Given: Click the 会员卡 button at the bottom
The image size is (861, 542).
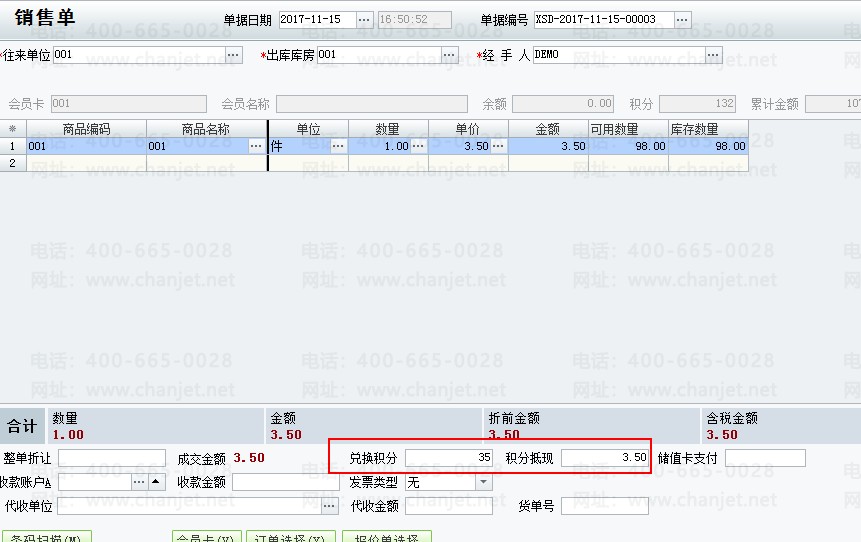Looking at the screenshot, I should [207, 538].
